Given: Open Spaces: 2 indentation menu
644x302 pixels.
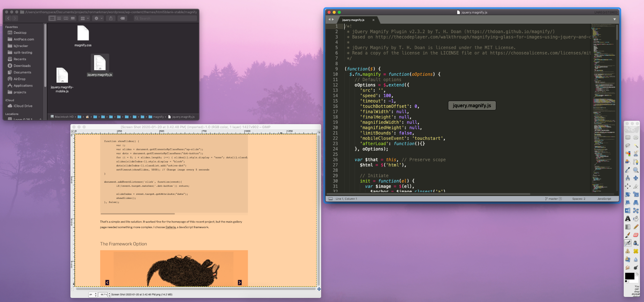Looking at the screenshot, I should click(x=579, y=199).
